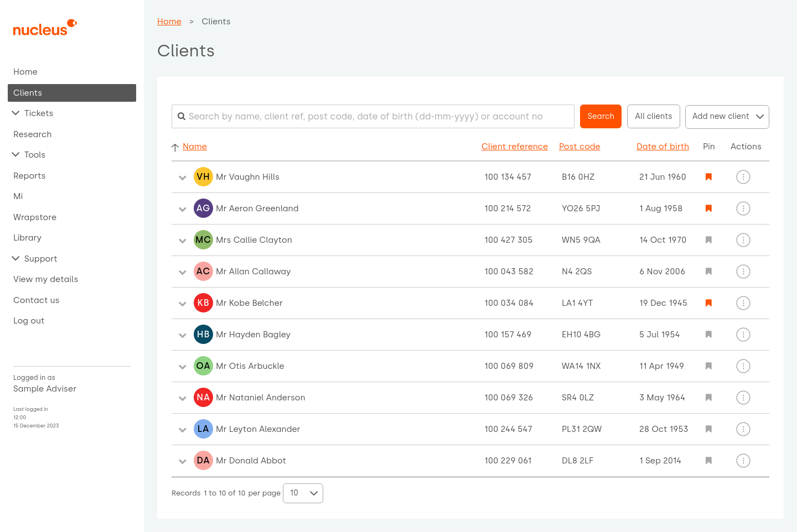This screenshot has height=532, width=797.
Task: Click the DA avatar of Donald Abbot
Action: (203, 461)
